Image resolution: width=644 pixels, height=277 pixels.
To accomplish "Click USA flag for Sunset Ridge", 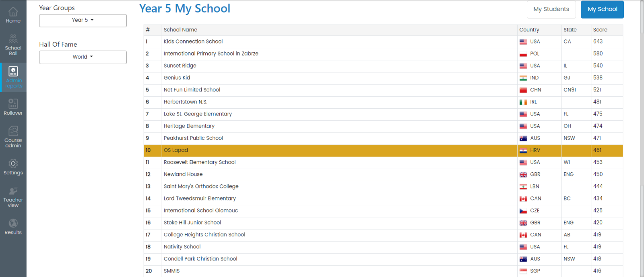I will tap(523, 66).
